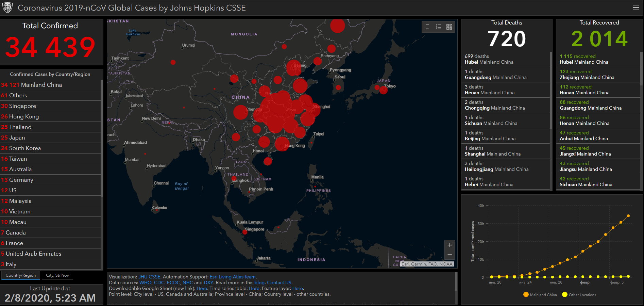Click the 3 deaths Henan entry
The image size is (644, 306).
pos(506,90)
